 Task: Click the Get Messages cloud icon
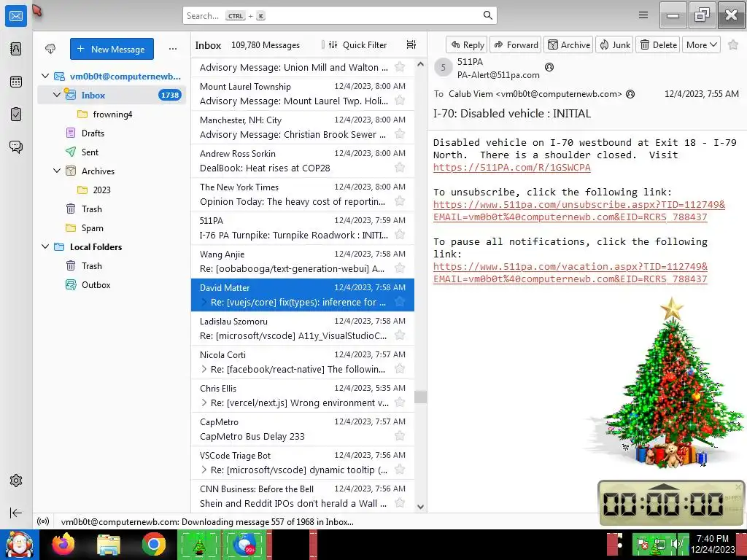(x=50, y=49)
